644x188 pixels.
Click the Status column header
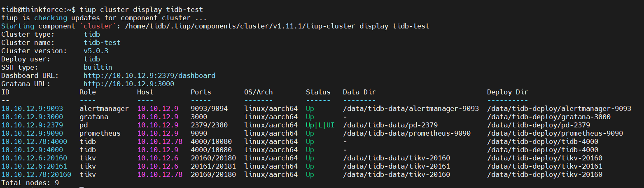point(318,92)
